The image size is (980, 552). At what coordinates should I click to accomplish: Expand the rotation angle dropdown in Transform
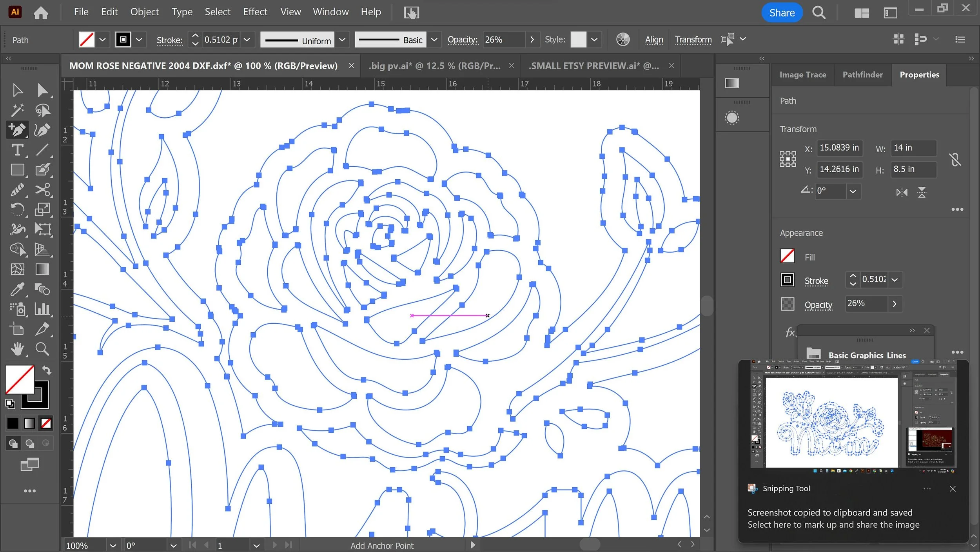(x=853, y=191)
